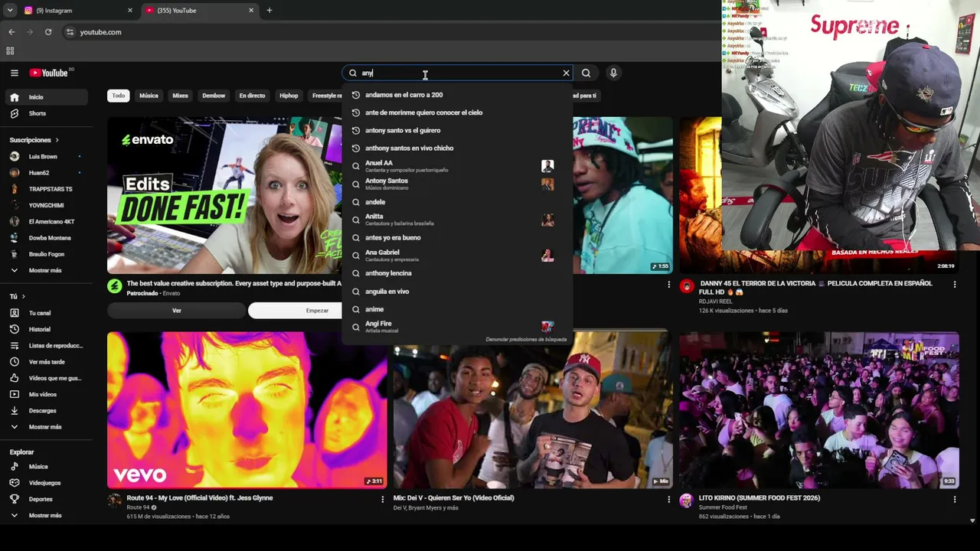Screen dimensions: 980x551
Task: Open Ver más tarde list
Action: coord(47,362)
